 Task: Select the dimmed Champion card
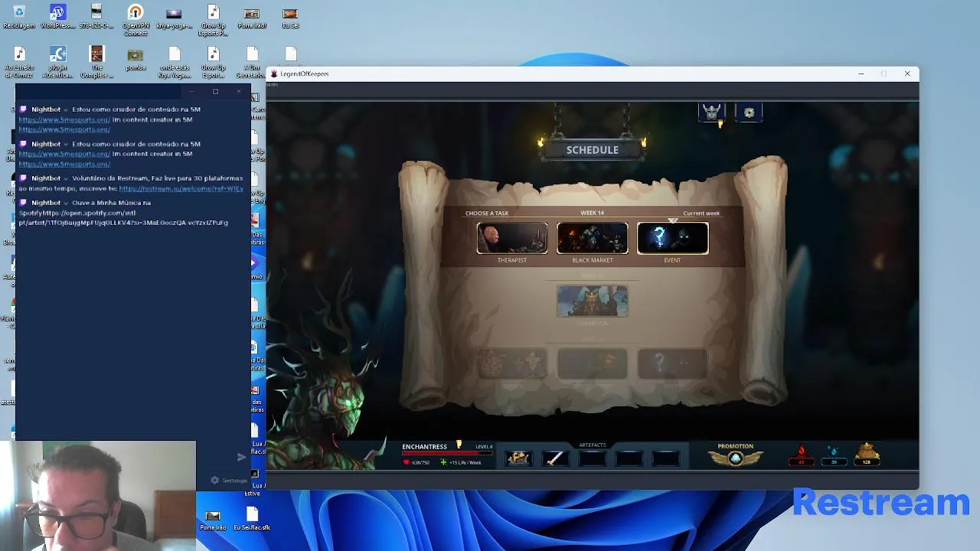click(593, 302)
